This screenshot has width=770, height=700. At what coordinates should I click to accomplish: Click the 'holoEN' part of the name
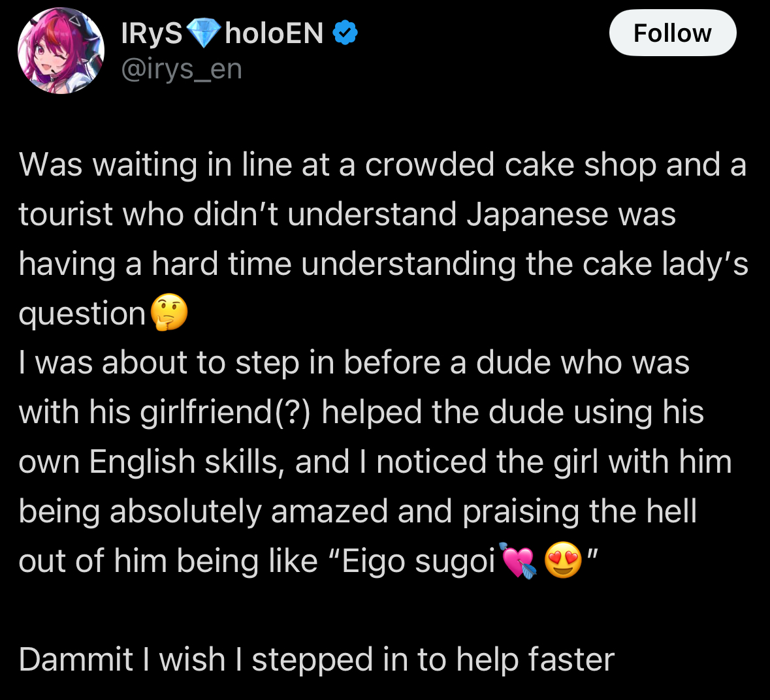(x=274, y=33)
